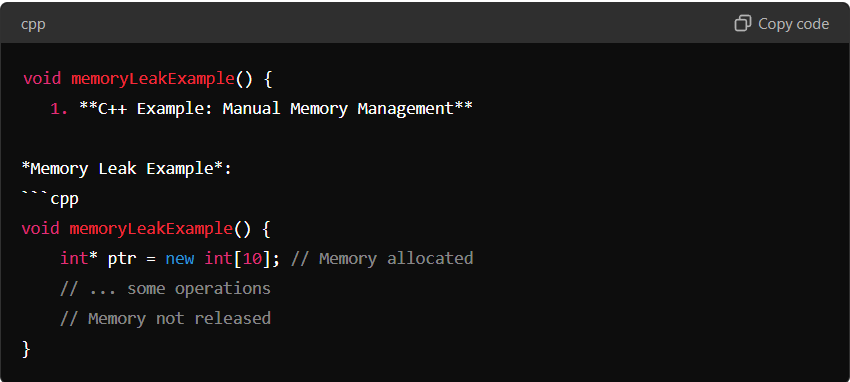Screen dimensions: 850x382
Task: Click the "// Memory not released" comment
Action: 165,318
